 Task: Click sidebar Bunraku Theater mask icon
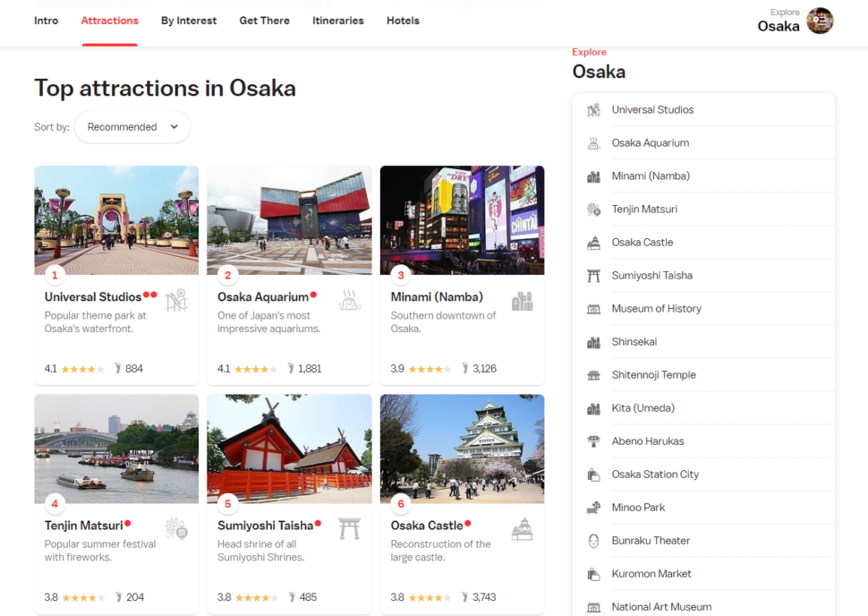point(593,541)
